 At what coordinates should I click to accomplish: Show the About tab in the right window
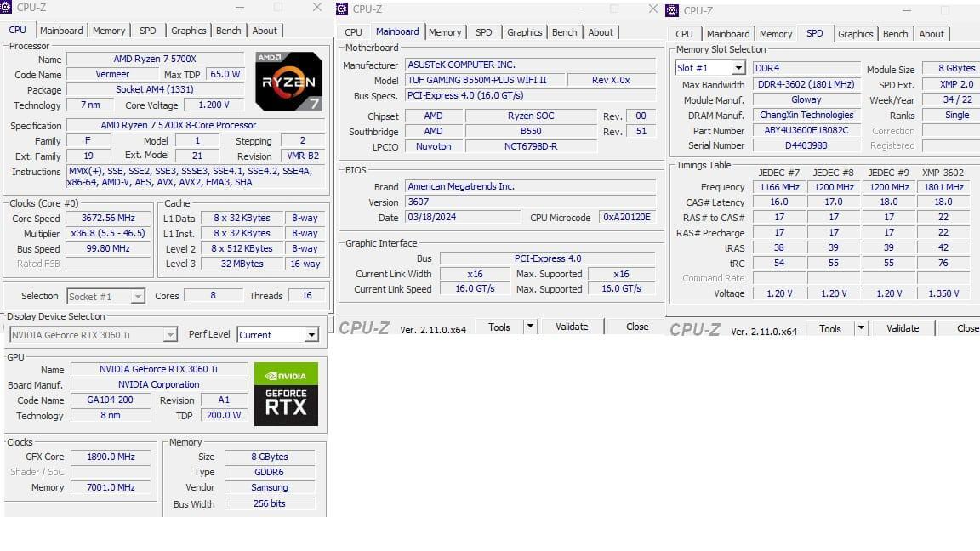point(932,34)
